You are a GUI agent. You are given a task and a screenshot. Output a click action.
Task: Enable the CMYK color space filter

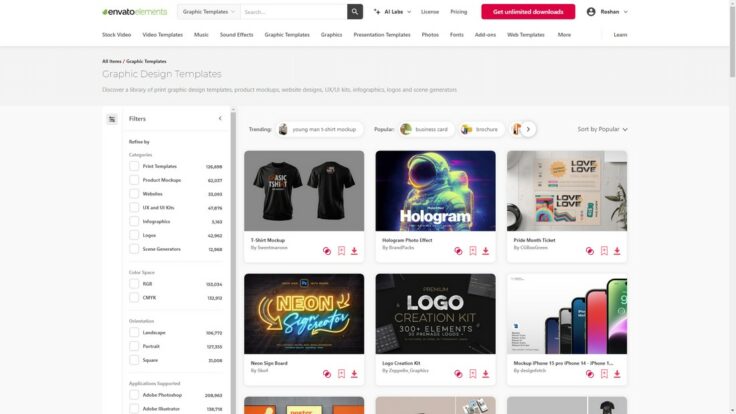click(x=134, y=298)
